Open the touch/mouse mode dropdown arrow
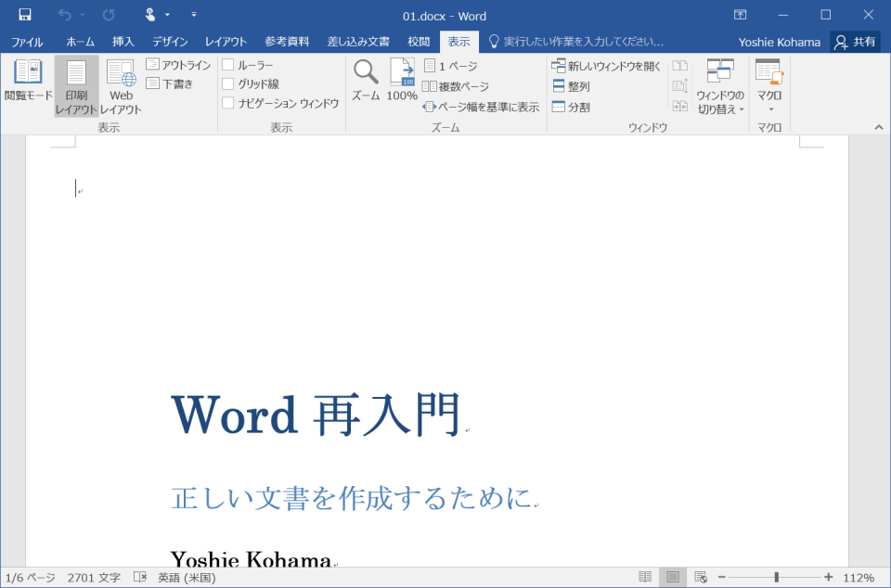 (167, 16)
